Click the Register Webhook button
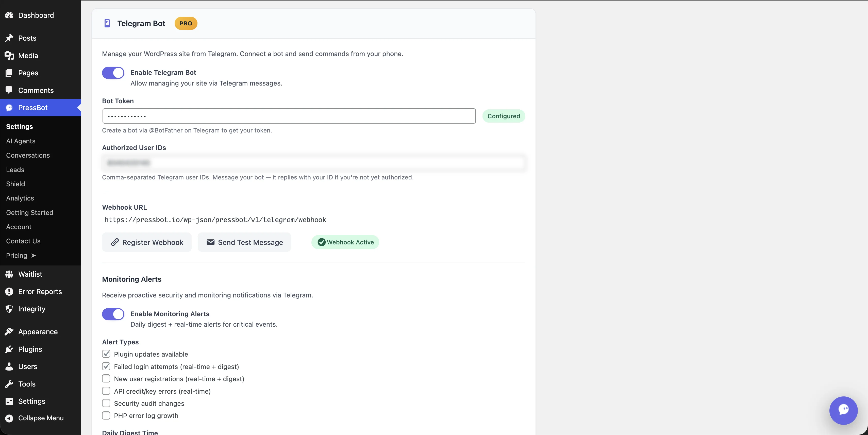Image resolution: width=868 pixels, height=435 pixels. (147, 242)
